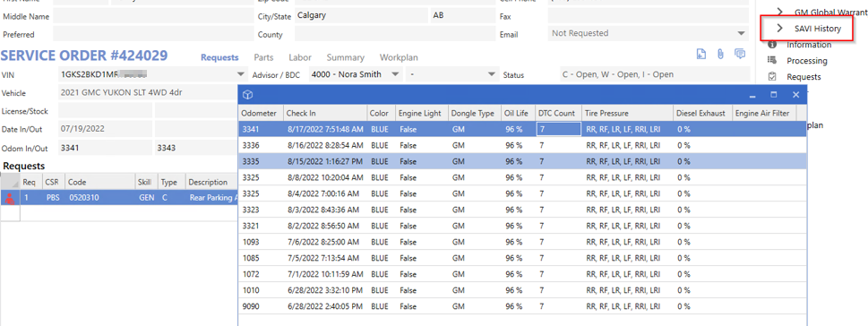Sort by the DTC Count column header
Viewport: 868px width, 326px height.
[x=558, y=114]
